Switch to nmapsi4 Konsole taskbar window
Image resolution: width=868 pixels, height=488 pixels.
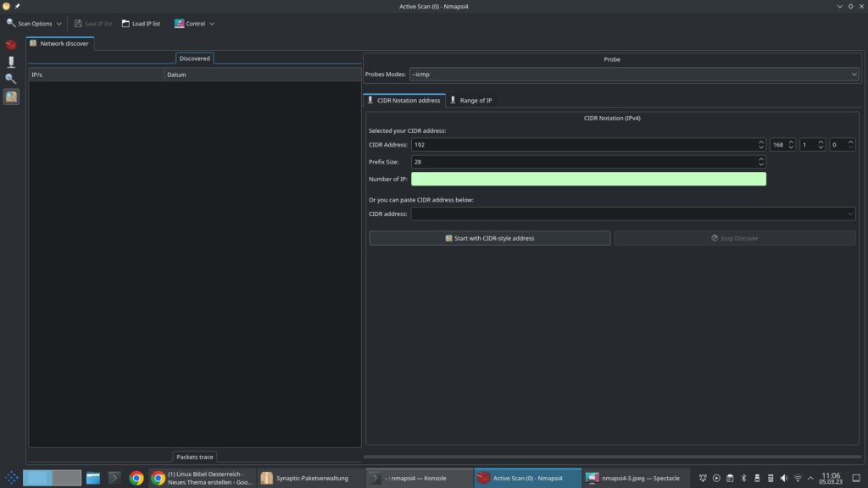click(419, 478)
